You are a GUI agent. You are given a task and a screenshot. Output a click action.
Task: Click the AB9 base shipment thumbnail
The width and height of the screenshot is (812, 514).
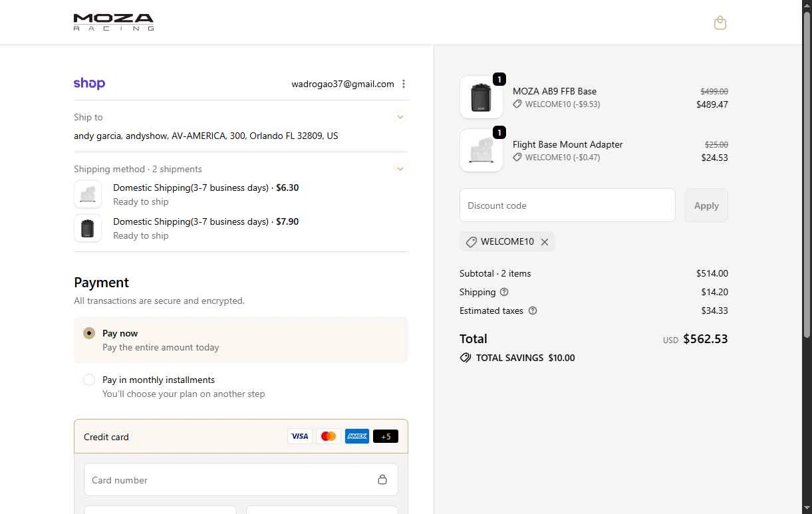(x=88, y=228)
